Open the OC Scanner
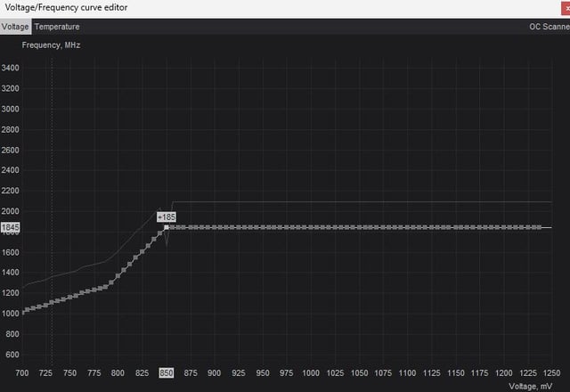 (x=549, y=27)
